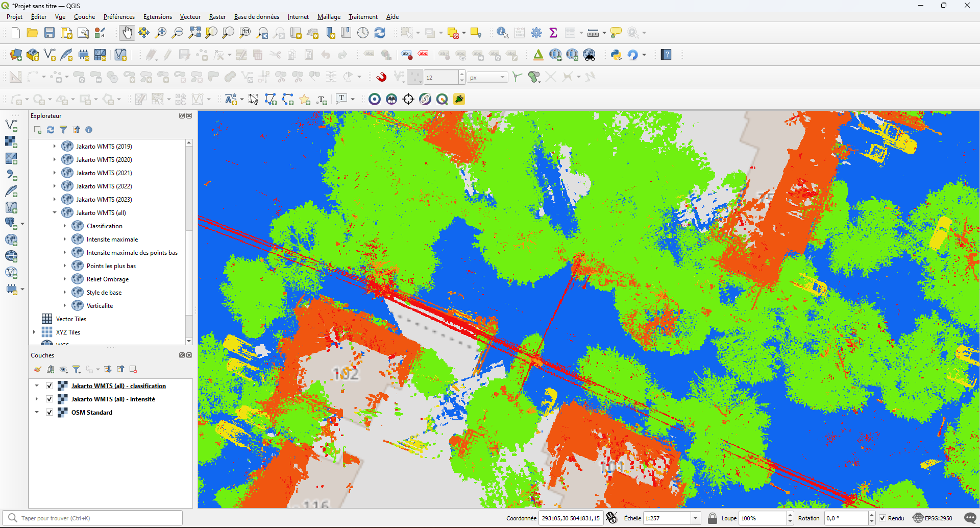Screen dimensions: 980x528
Task: Click the Zoom In magnifier tool
Action: (161, 33)
